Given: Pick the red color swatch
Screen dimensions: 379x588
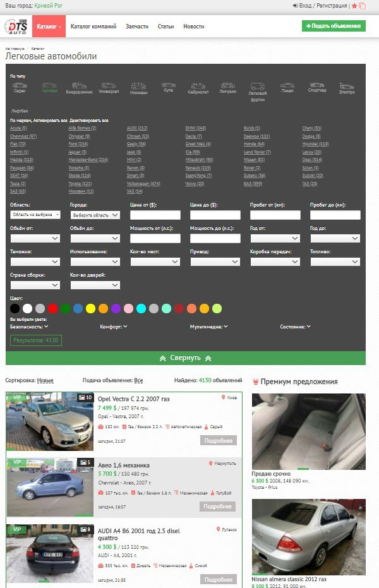Looking at the screenshot, I should (x=52, y=309).
